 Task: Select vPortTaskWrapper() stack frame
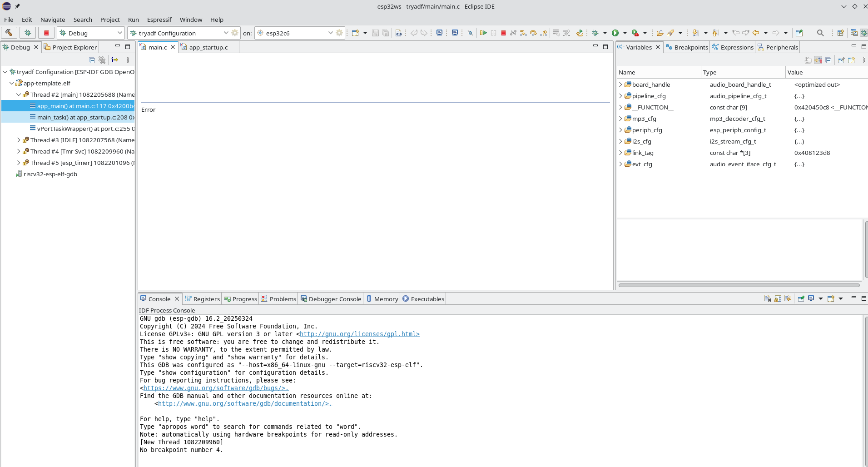pyautogui.click(x=68, y=129)
